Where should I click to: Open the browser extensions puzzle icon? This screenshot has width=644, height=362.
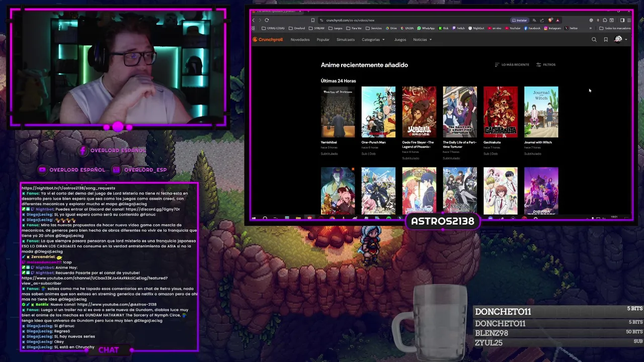(x=605, y=20)
